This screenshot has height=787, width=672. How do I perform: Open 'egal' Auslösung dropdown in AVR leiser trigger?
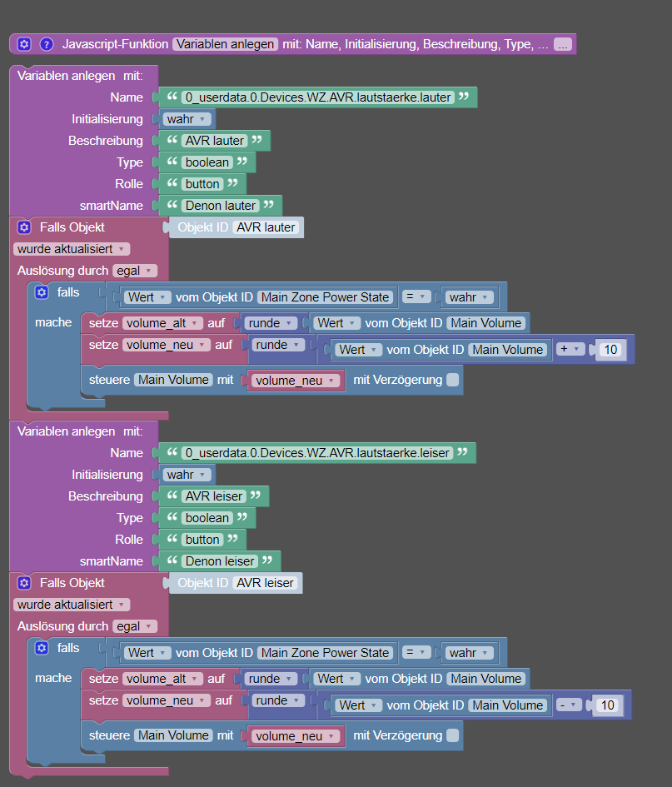tap(135, 626)
